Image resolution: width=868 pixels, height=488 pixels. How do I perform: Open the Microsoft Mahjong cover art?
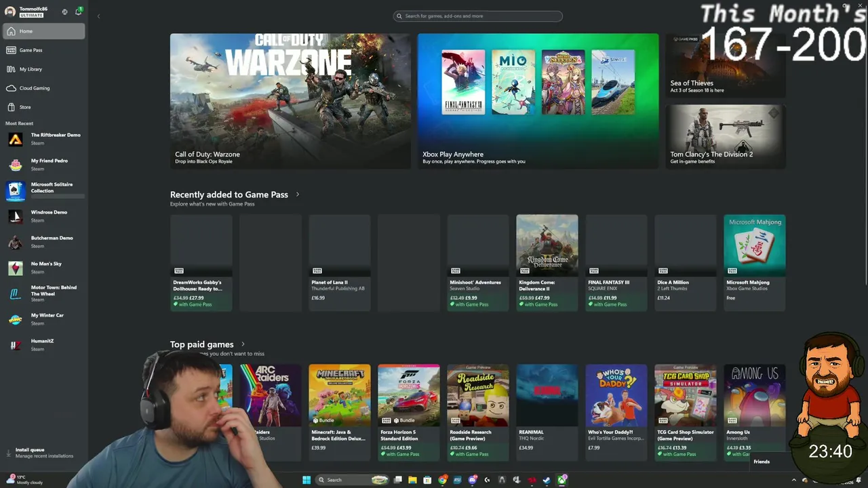tap(755, 245)
